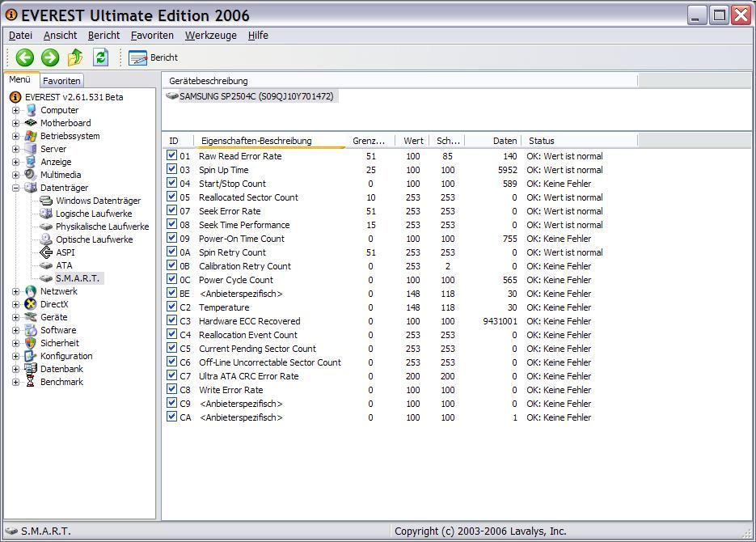Screen dimensions: 756x542
Task: Click the Up one level icon
Action: [x=75, y=57]
